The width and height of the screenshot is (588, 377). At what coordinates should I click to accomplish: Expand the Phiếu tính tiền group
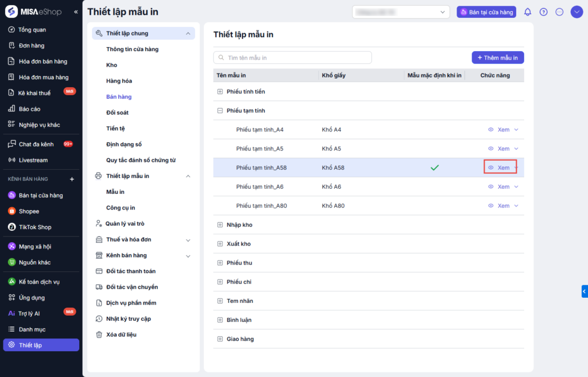220,92
